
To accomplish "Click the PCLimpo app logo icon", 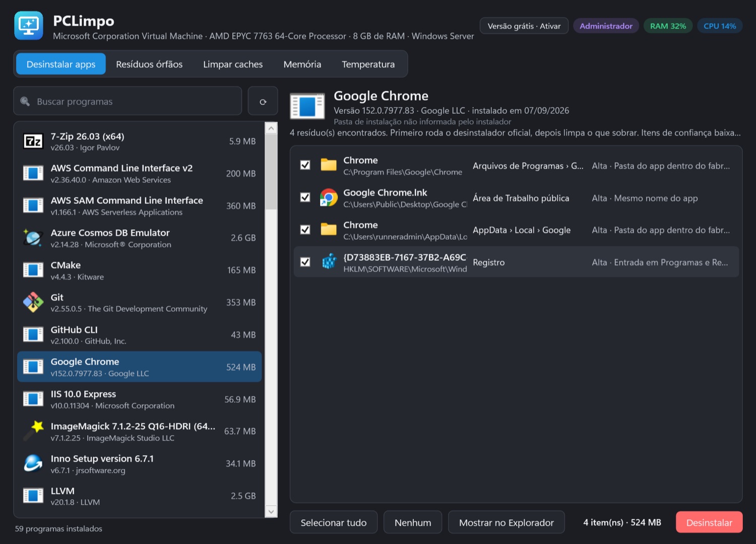I will click(x=29, y=25).
